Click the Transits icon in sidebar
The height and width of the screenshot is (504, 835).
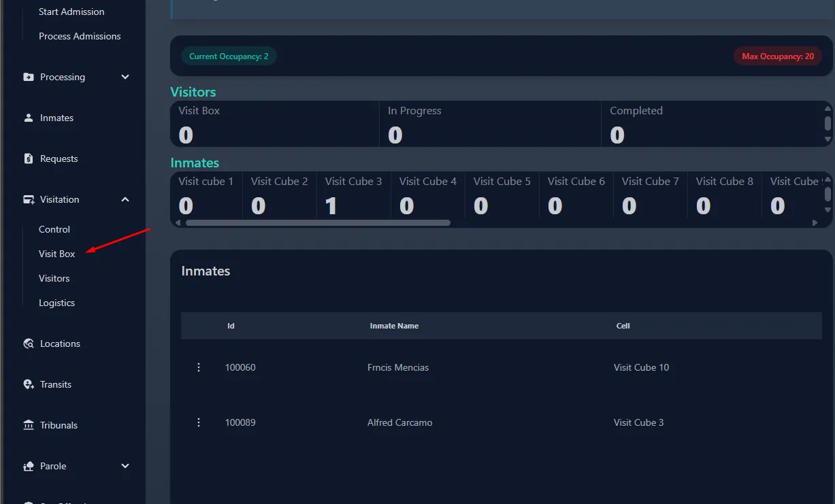point(29,384)
